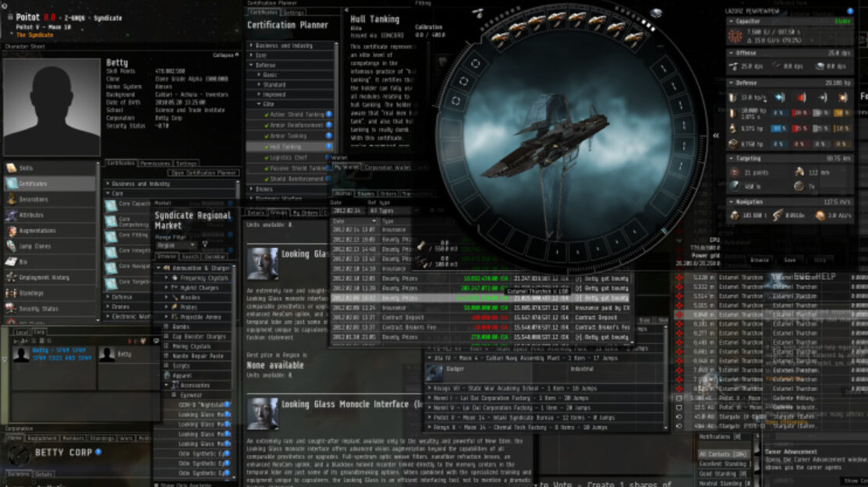868x487 pixels.
Task: Click Betty Corp info icon
Action: click(99, 452)
